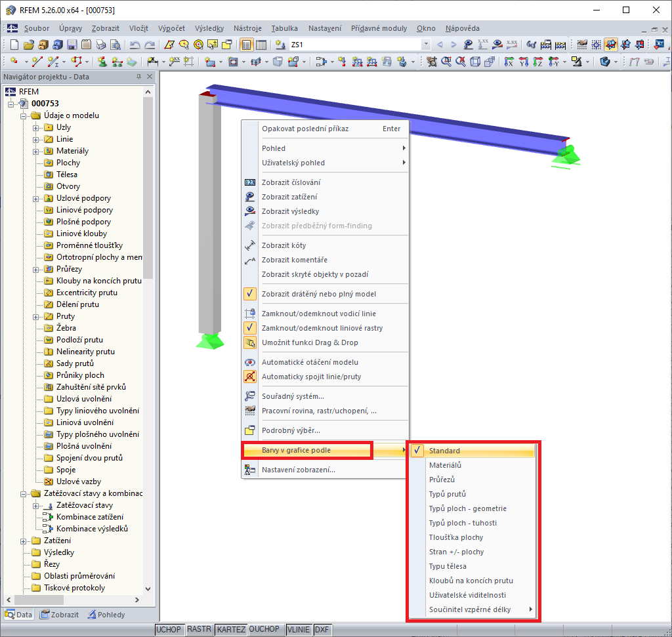The height and width of the screenshot is (637, 672).
Task: Toggle VLINIE in the status bar
Action: pyautogui.click(x=299, y=629)
